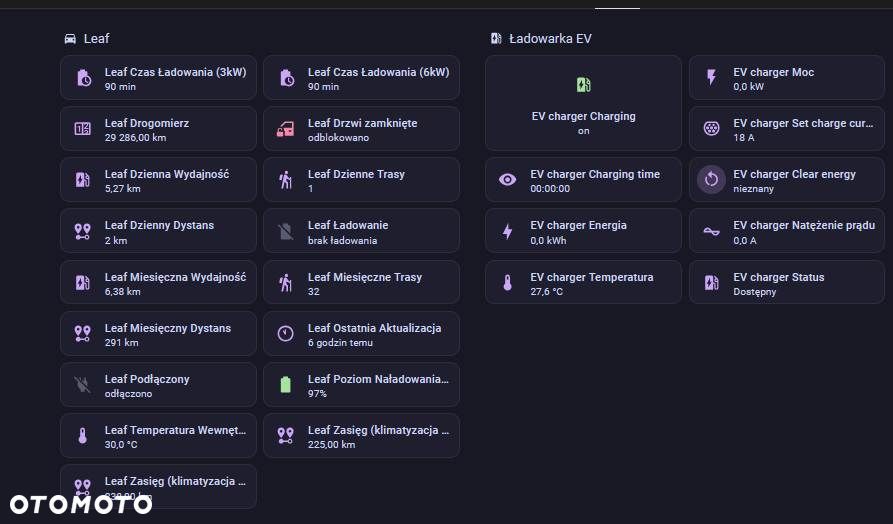Click the EV charger Charging time eye icon
This screenshot has height=524, width=893.
507,180
